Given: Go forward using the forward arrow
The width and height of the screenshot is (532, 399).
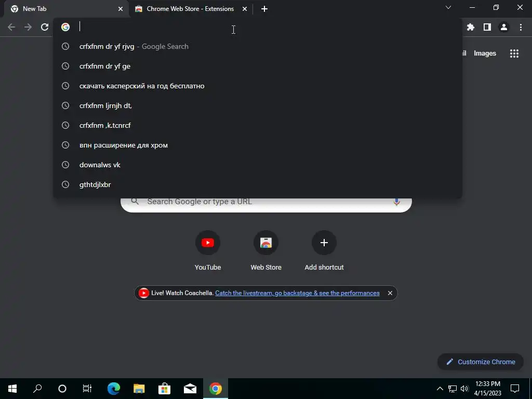Looking at the screenshot, I should click(28, 27).
